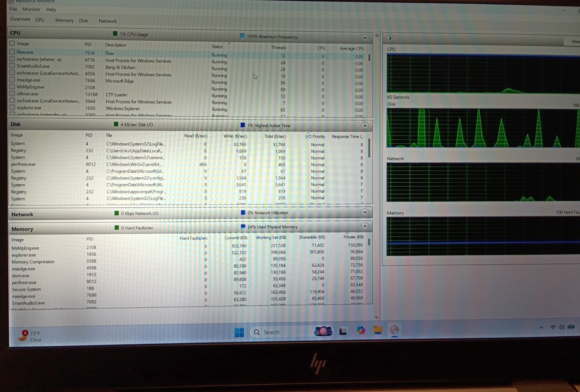580x392 pixels.
Task: Collapse the CPU section chevron
Action: 365,38
